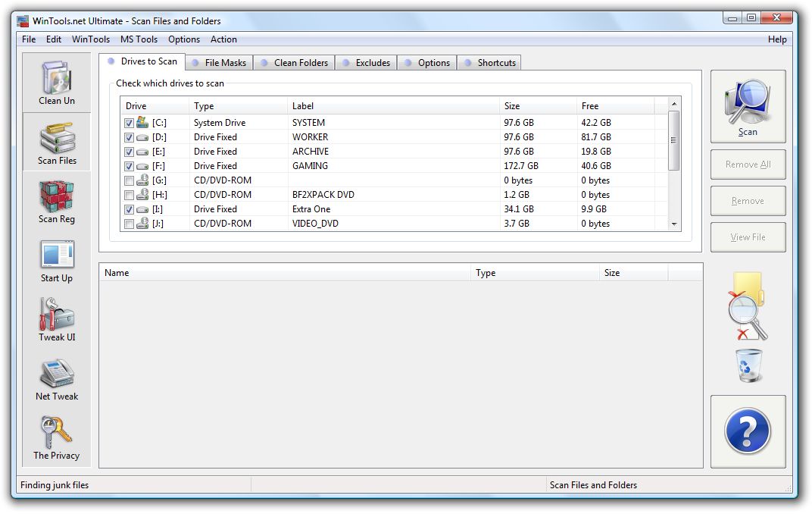Screen dimensions: 812x514
Task: Click the Remove button
Action: coord(748,201)
